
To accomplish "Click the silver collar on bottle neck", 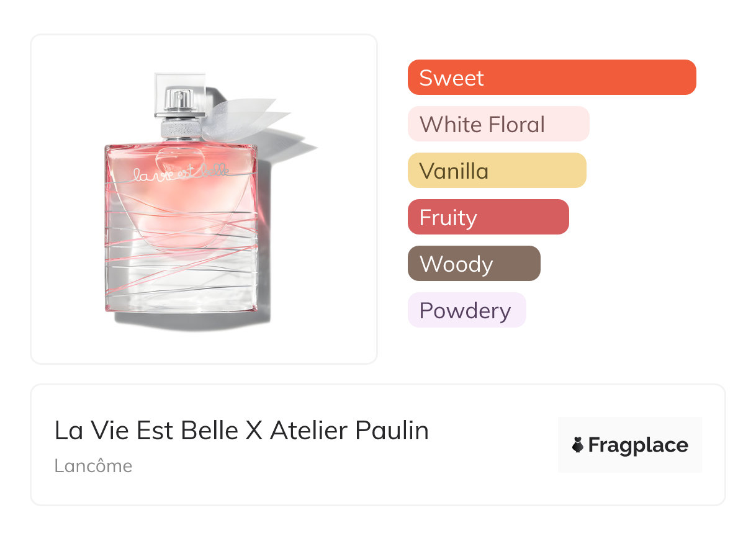I will pos(179,129).
